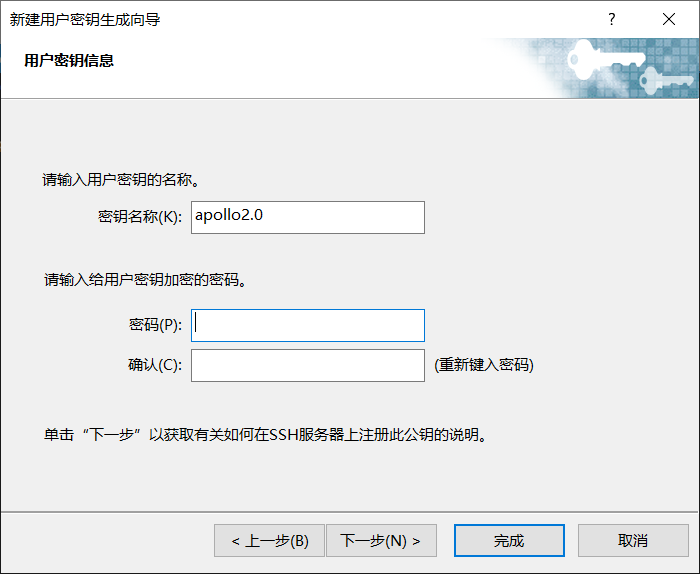Screen dimensions: 700x574
Task: Click the small key graphic in banner
Action: tap(666, 79)
